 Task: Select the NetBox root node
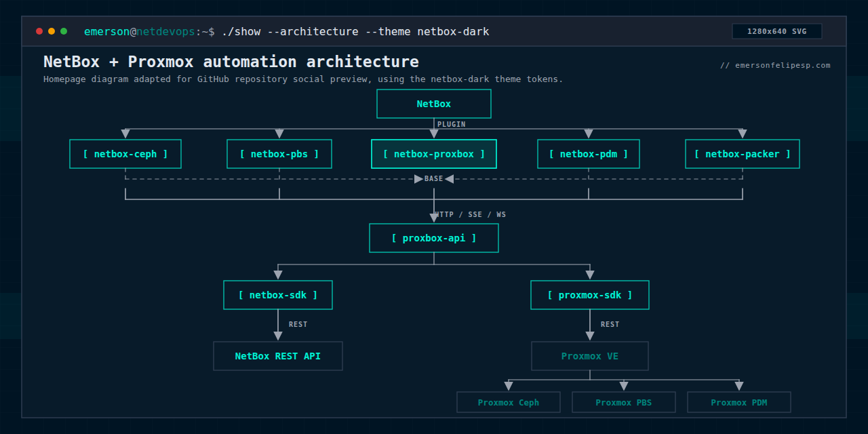click(434, 104)
